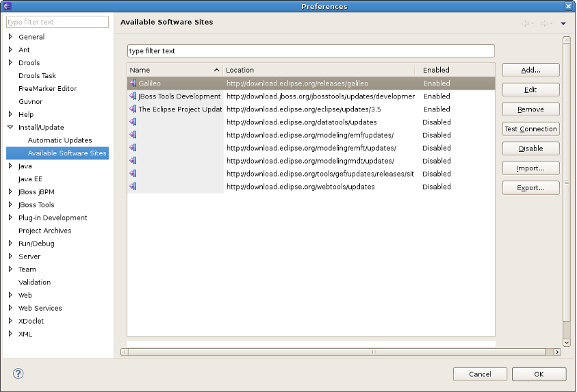
Task: Expand the Server tree node
Action: click(10, 256)
